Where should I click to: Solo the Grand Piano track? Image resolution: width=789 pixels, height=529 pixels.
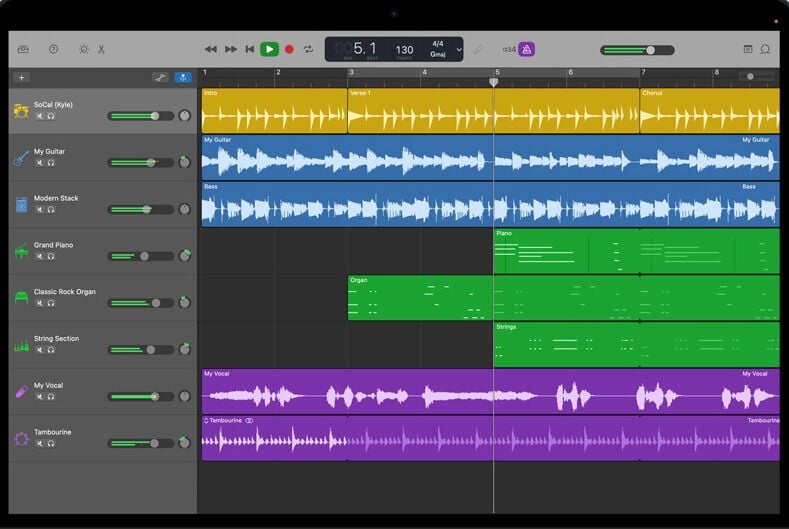51,257
